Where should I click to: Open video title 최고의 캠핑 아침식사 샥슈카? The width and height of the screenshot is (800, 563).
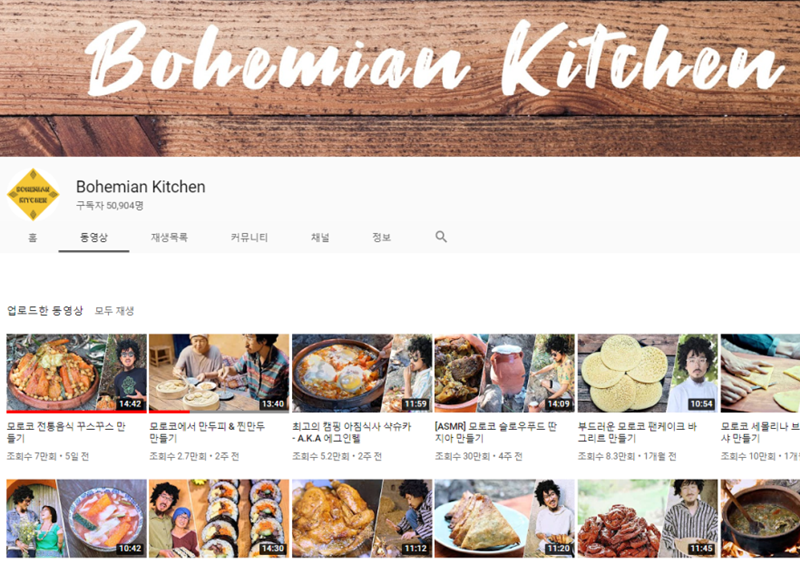click(352, 432)
